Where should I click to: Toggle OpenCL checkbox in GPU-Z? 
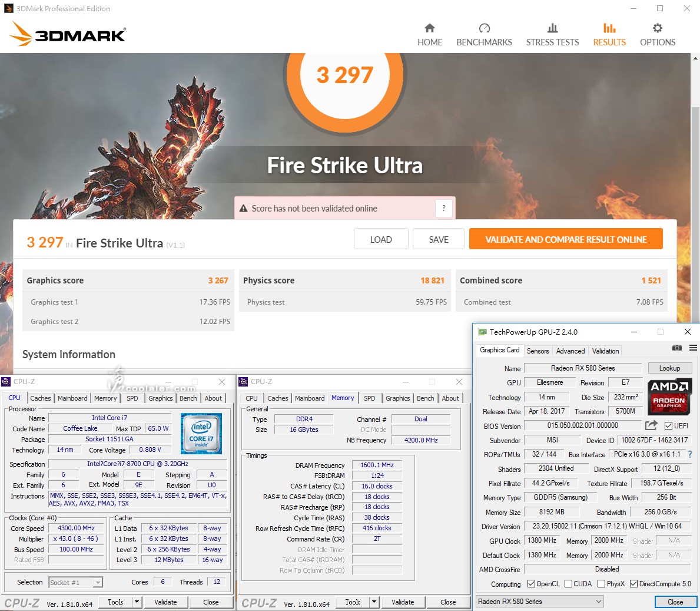pos(531,584)
